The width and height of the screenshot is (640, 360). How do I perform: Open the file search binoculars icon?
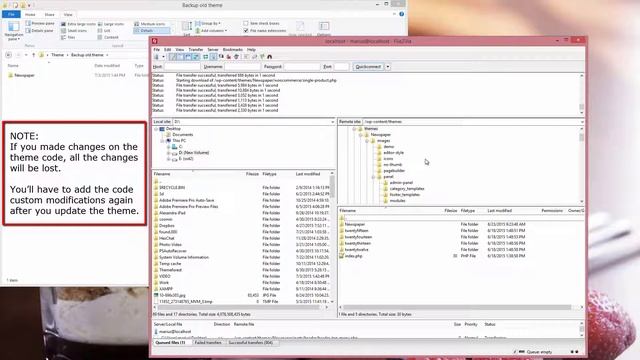269,57
